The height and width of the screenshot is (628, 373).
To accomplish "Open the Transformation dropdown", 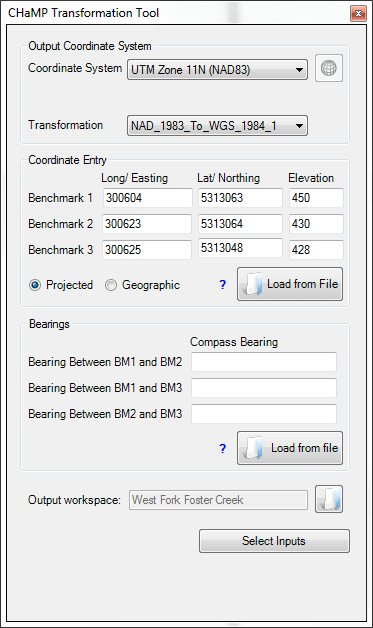I will pyautogui.click(x=217, y=126).
